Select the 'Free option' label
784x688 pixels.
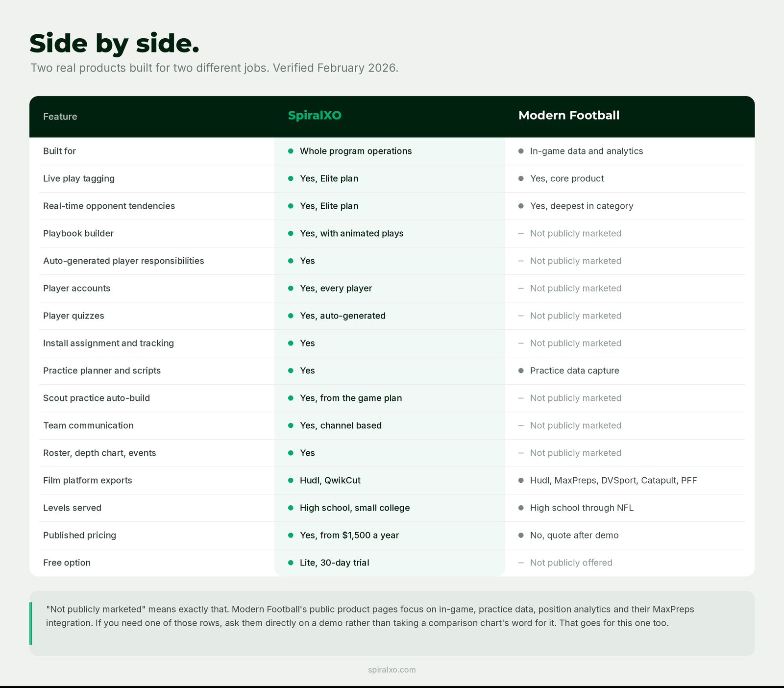[67, 563]
